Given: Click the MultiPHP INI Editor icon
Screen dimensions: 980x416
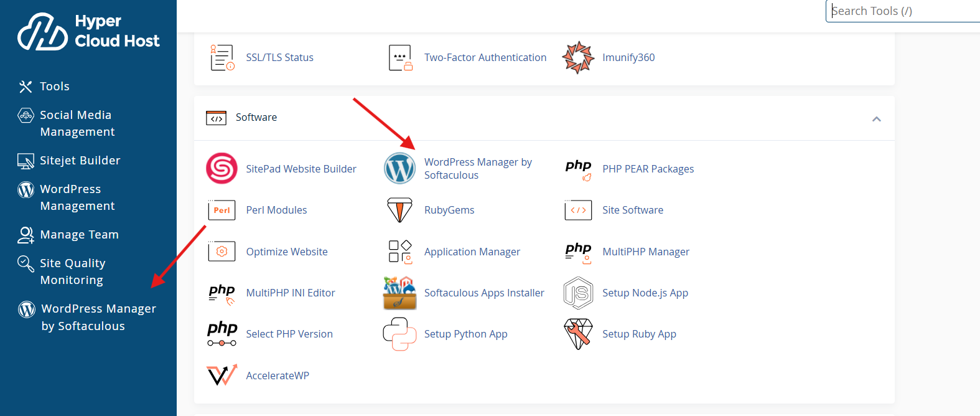Looking at the screenshot, I should [x=222, y=293].
